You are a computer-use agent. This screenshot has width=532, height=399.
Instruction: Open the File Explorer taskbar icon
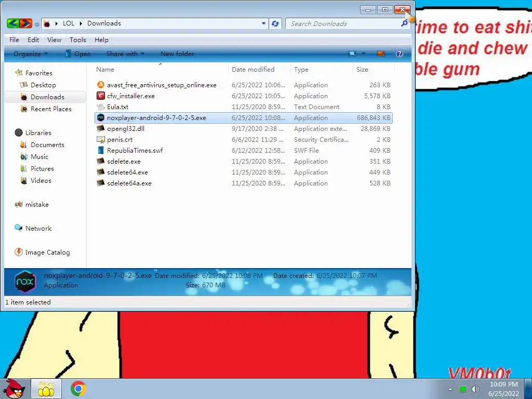[46, 389]
